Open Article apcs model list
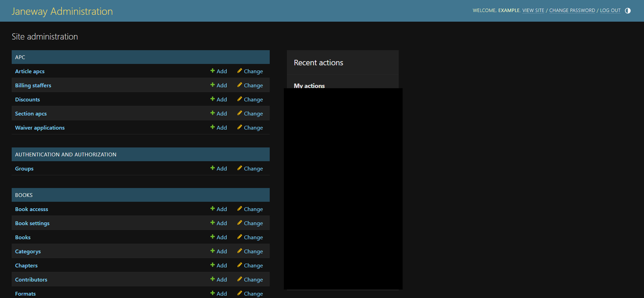The width and height of the screenshot is (644, 298). [x=30, y=71]
